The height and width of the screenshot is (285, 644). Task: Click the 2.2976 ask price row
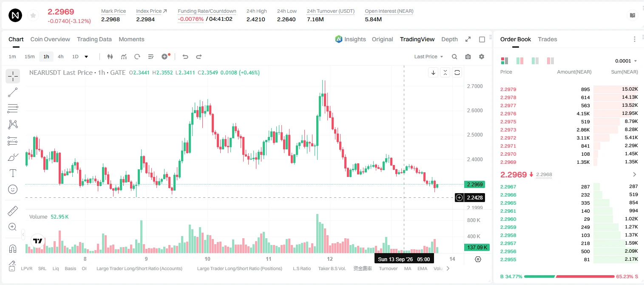tap(569, 114)
